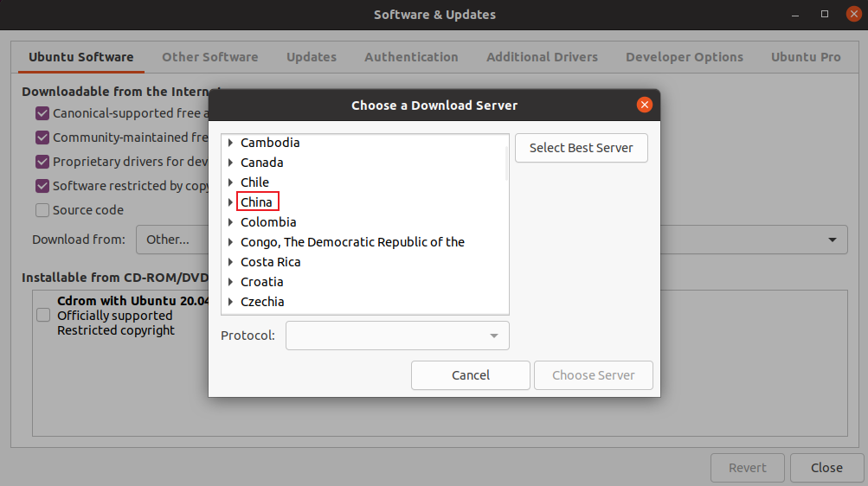Switch to Additional Drivers tab
The image size is (868, 486).
(542, 57)
